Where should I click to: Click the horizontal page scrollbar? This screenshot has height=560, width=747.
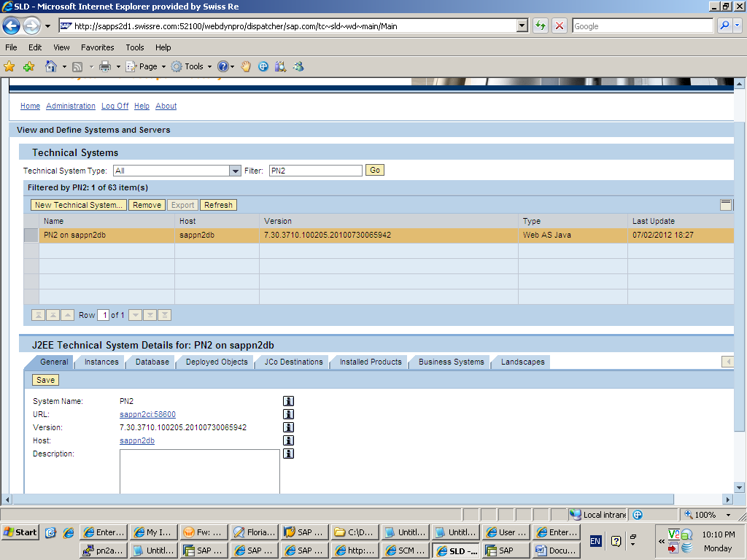point(344,499)
